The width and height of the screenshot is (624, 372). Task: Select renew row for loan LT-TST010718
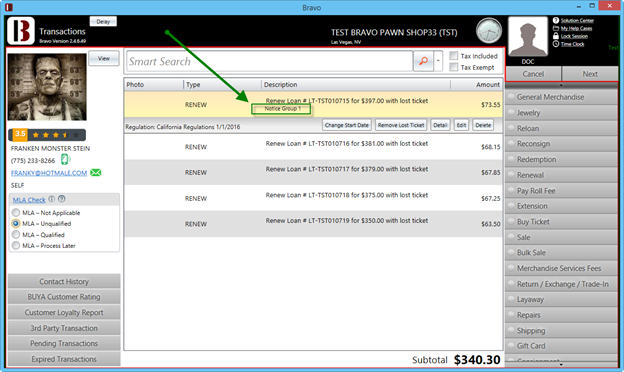click(x=313, y=198)
